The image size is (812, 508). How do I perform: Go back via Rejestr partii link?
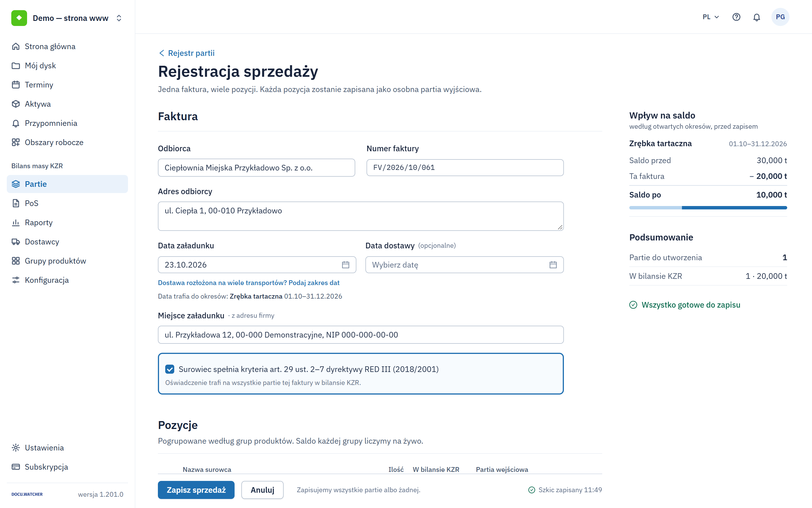[187, 53]
